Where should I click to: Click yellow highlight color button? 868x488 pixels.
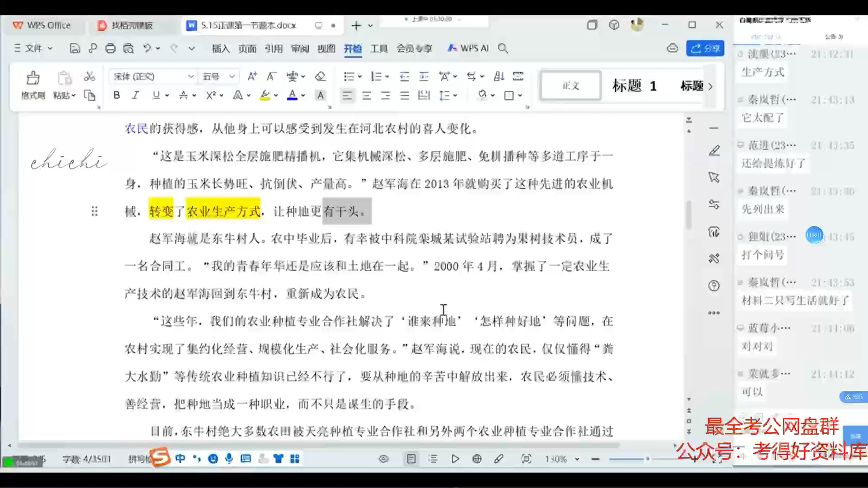[x=265, y=95]
